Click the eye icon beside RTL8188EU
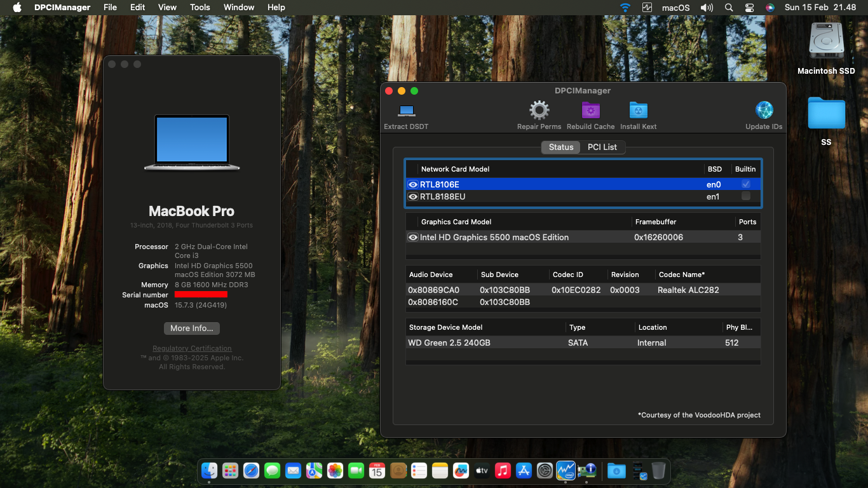 point(412,196)
